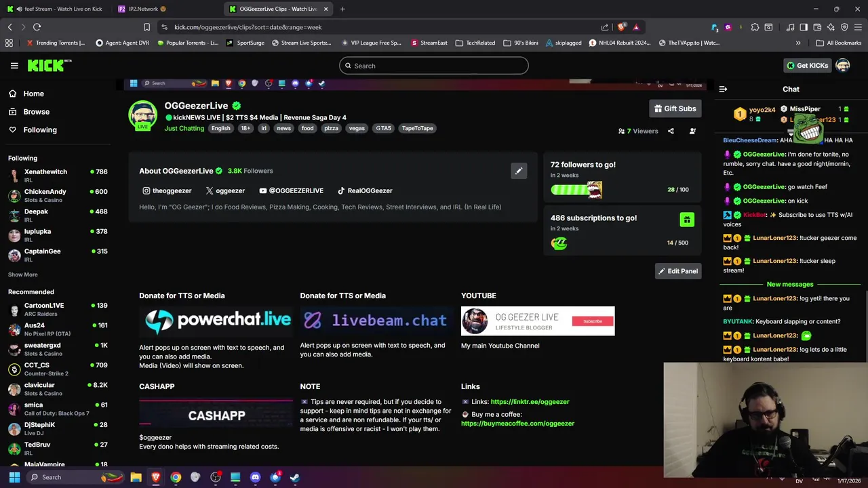Open the All Bookmarks folder

pos(839,43)
